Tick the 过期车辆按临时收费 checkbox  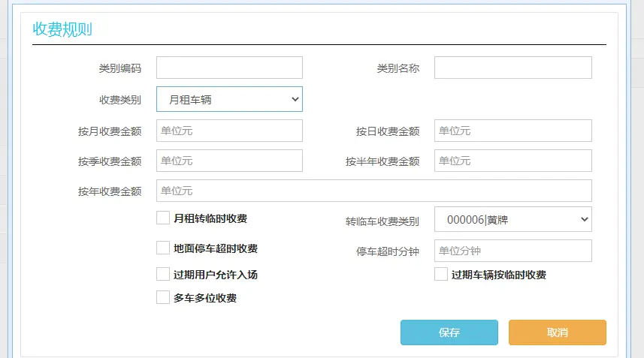pyautogui.click(x=441, y=274)
